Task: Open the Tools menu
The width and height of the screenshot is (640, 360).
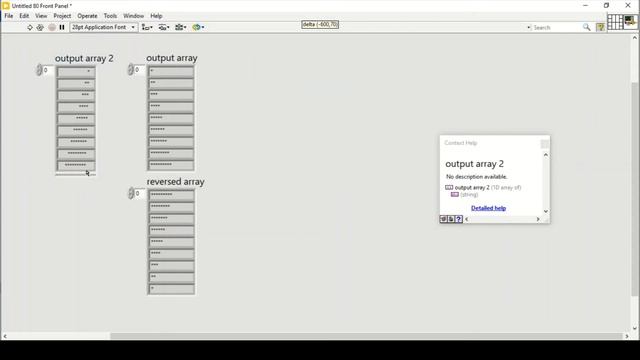Action: click(110, 16)
